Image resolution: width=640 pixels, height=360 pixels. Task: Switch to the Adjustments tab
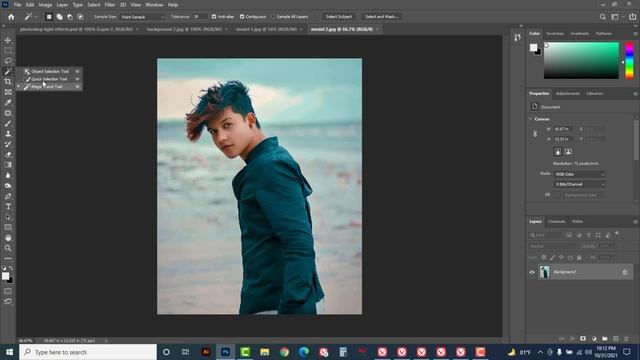tap(568, 93)
